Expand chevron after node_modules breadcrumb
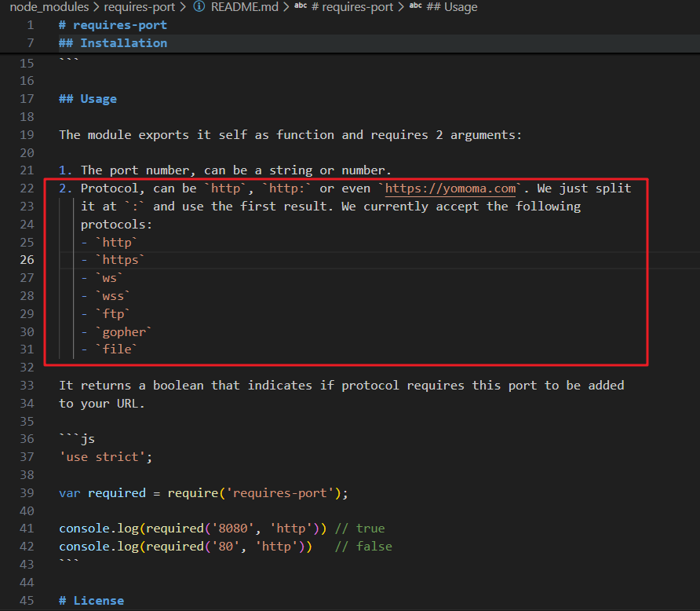This screenshot has height=611, width=700. 96,7
